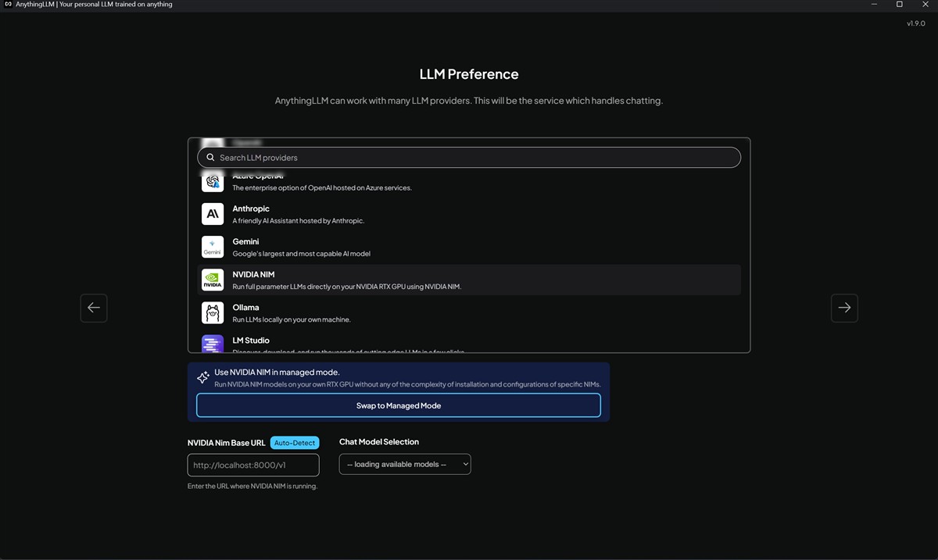The image size is (938, 560).
Task: Choose Ollama from the provider list
Action: (x=469, y=312)
